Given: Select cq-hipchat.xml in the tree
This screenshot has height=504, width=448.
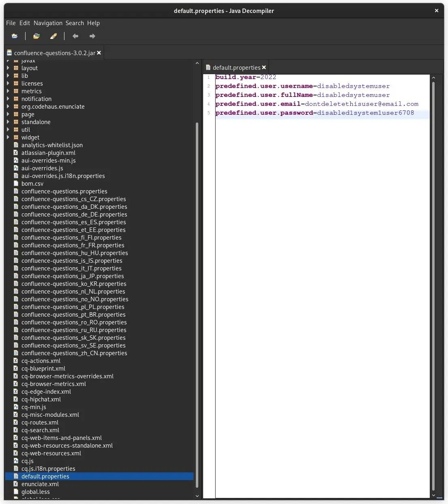Looking at the screenshot, I should pos(41,399).
